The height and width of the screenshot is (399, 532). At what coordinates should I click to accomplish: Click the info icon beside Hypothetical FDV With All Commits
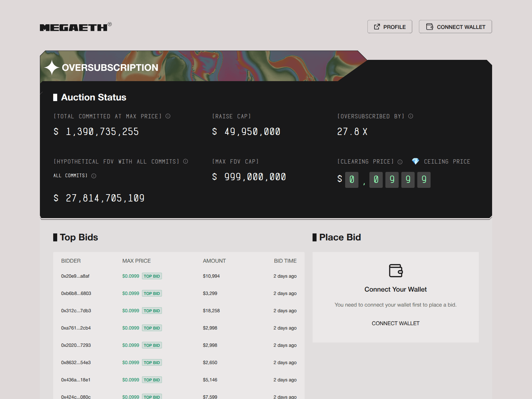coord(186,161)
